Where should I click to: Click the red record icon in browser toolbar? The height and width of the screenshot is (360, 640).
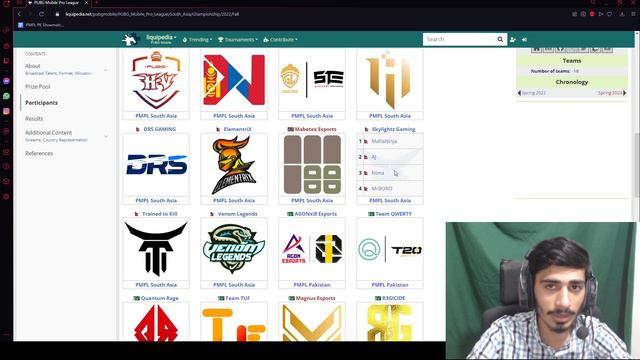[x=592, y=14]
